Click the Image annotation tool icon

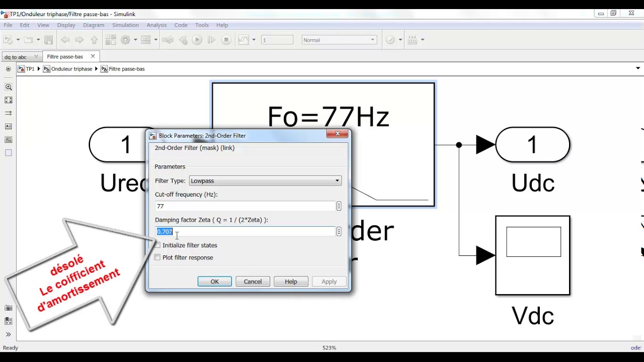click(x=9, y=139)
